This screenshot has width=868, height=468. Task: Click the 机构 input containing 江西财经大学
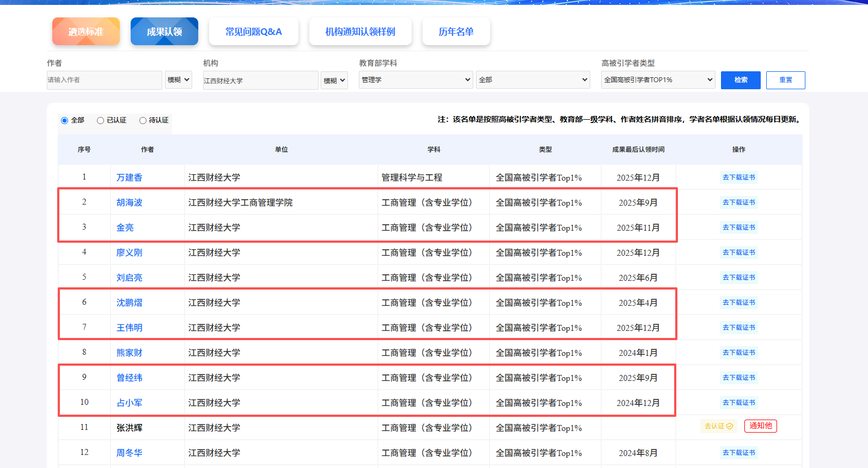pos(260,81)
